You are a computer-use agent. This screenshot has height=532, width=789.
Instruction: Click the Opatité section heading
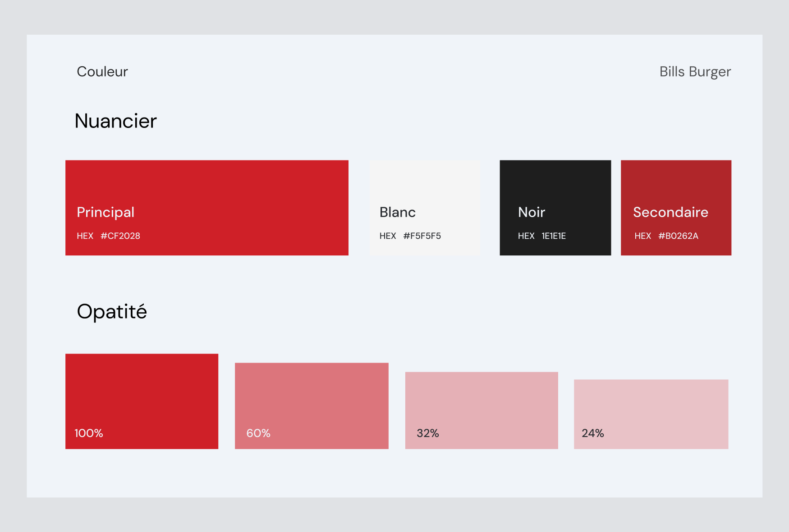pos(112,312)
